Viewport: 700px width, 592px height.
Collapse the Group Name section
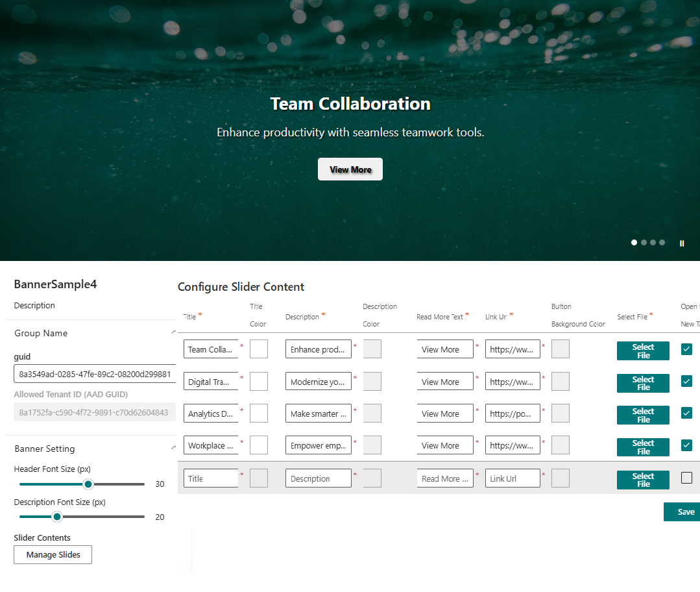tap(173, 332)
